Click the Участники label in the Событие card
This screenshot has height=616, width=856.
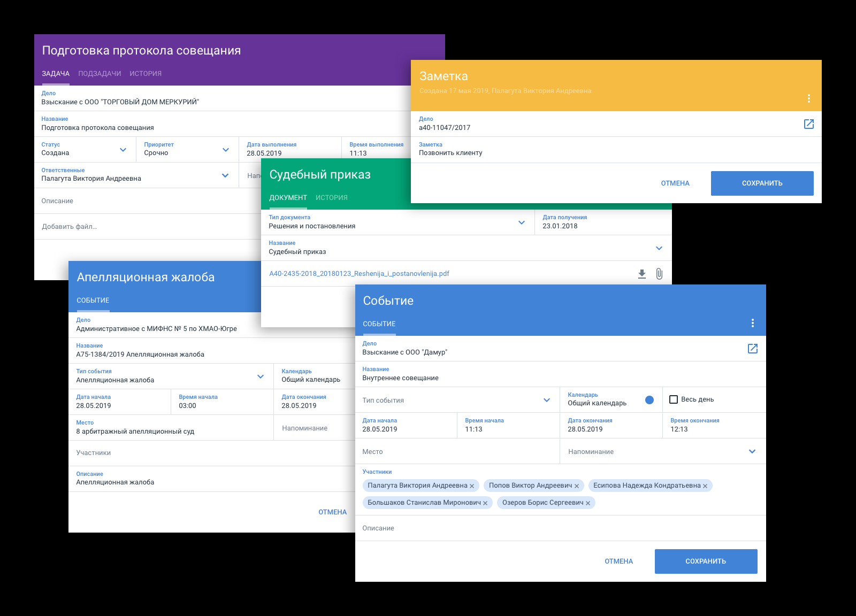pos(377,472)
